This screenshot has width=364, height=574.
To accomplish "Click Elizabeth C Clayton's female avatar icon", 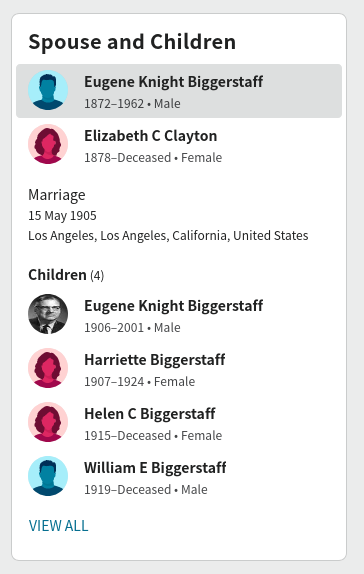I will (48, 144).
